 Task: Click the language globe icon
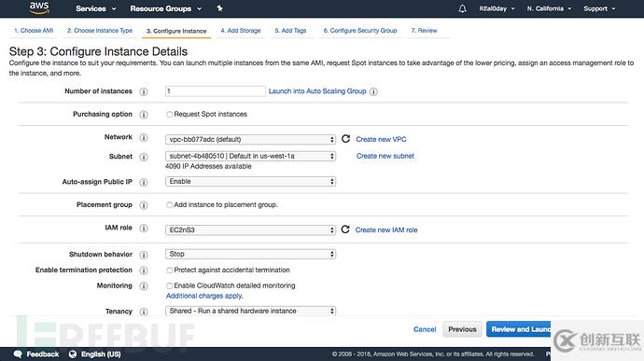73,354
